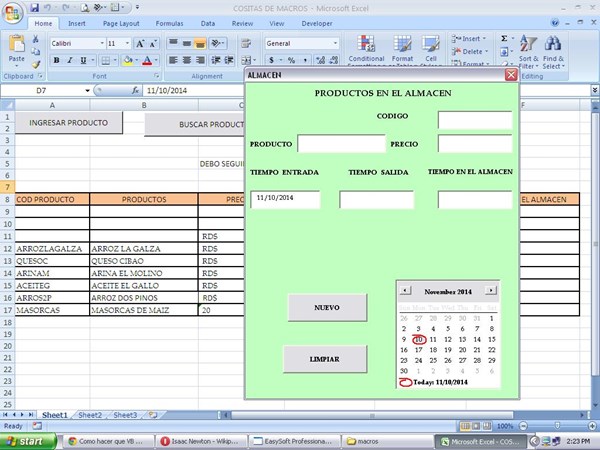Open the font size 11 dropdown

pos(127,43)
